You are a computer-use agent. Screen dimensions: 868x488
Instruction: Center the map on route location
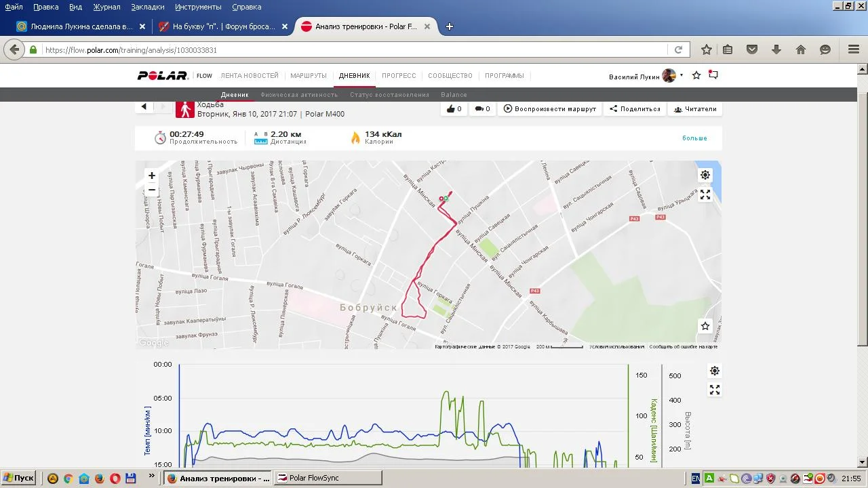(x=705, y=175)
